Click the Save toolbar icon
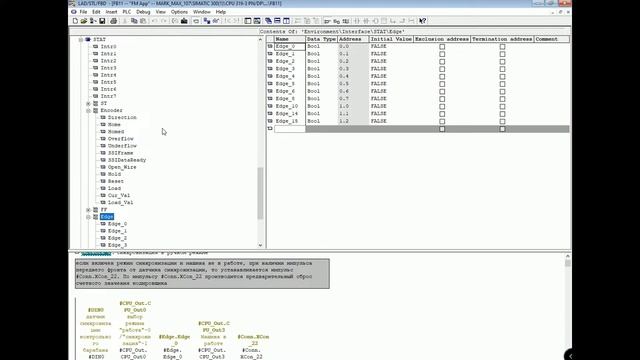This screenshot has height=360, width=640. pyautogui.click(x=102, y=21)
